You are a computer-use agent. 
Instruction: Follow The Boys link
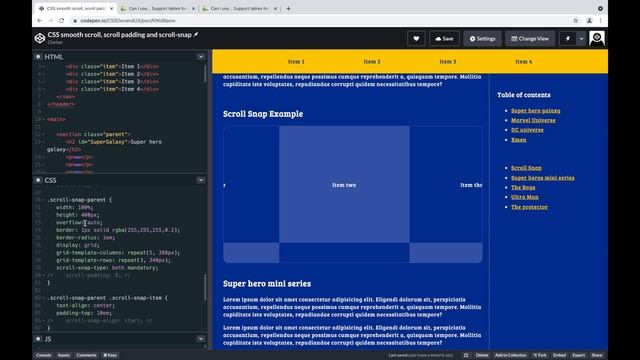tap(523, 187)
